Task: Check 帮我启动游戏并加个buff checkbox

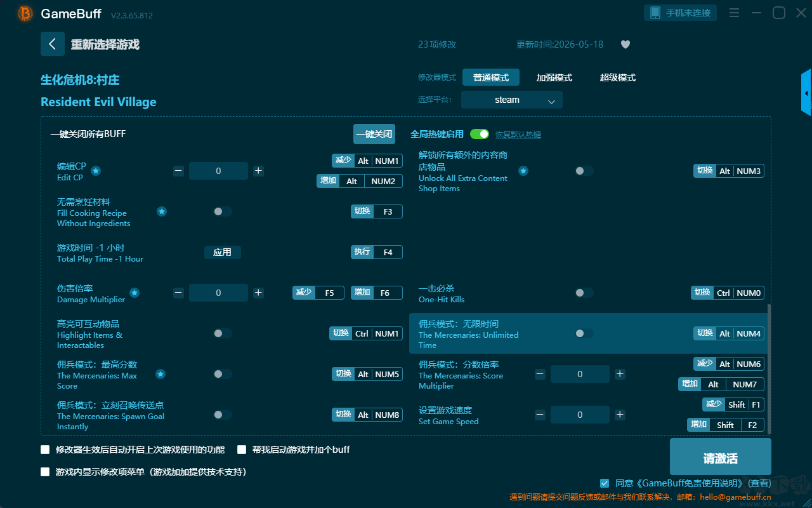Action: tap(242, 450)
